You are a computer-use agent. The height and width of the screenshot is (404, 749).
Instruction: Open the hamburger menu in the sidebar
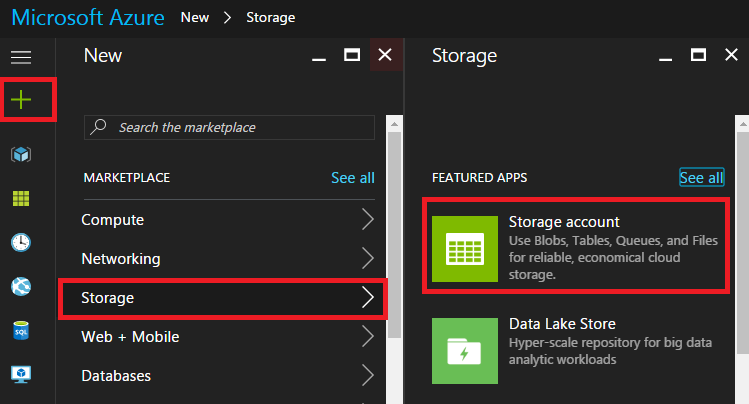[21, 57]
